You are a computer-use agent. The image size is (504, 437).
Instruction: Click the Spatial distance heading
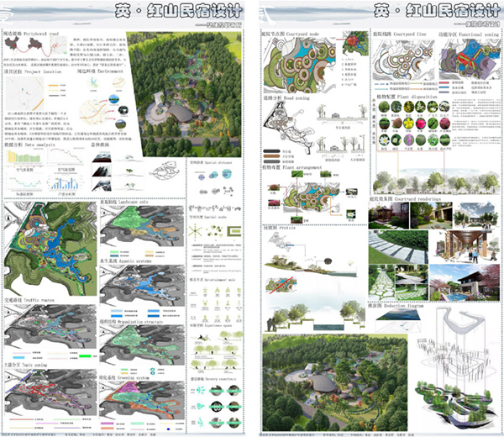pos(211,162)
